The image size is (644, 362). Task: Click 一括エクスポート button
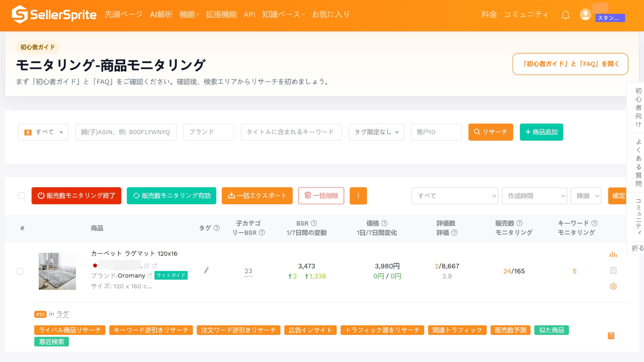point(257,196)
